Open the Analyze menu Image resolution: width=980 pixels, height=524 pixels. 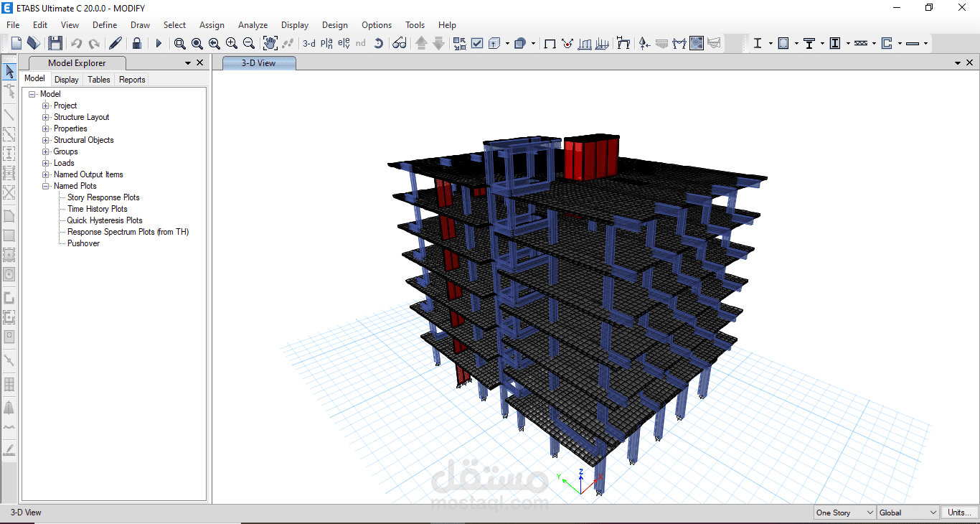(253, 24)
